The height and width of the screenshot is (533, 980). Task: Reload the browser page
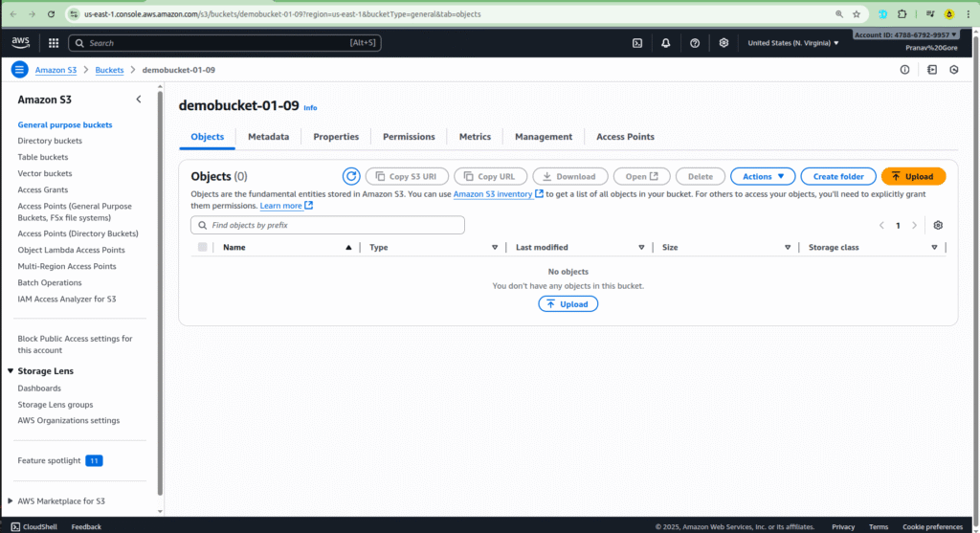pyautogui.click(x=52, y=13)
